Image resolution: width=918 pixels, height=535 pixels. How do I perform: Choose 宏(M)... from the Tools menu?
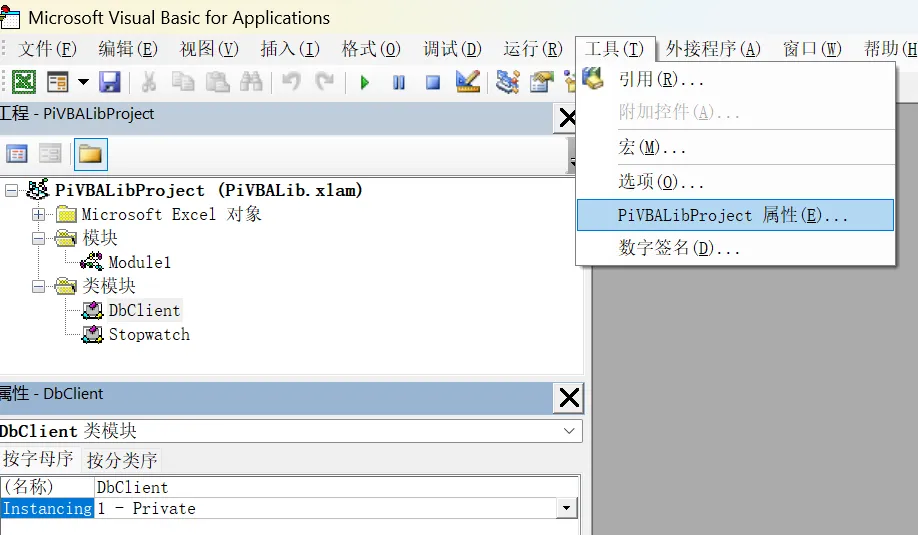(x=735, y=147)
